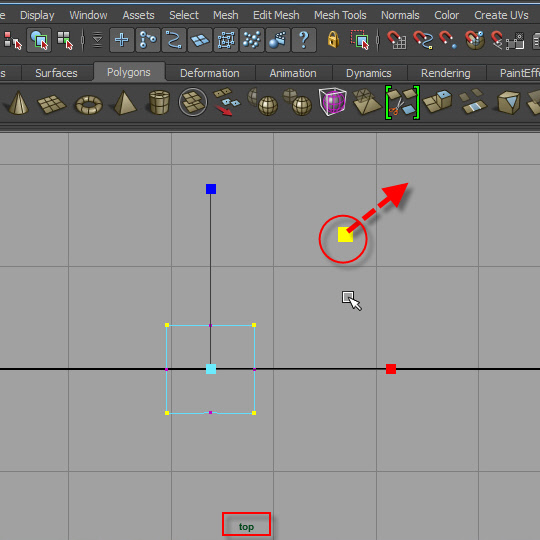Image resolution: width=540 pixels, height=540 pixels.
Task: Click the yellow manipulator handle in viewport
Action: point(345,235)
